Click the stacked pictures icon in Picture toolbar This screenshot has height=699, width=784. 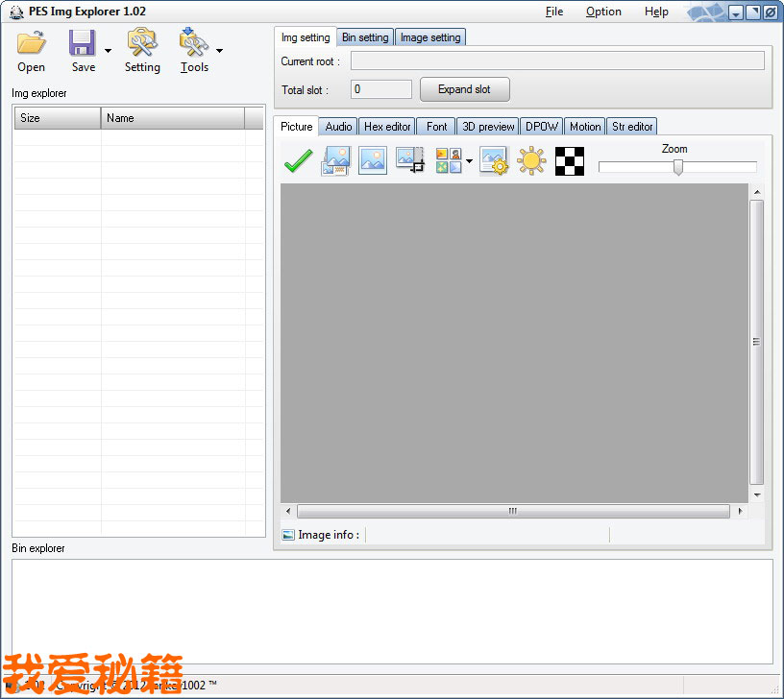[x=335, y=161]
